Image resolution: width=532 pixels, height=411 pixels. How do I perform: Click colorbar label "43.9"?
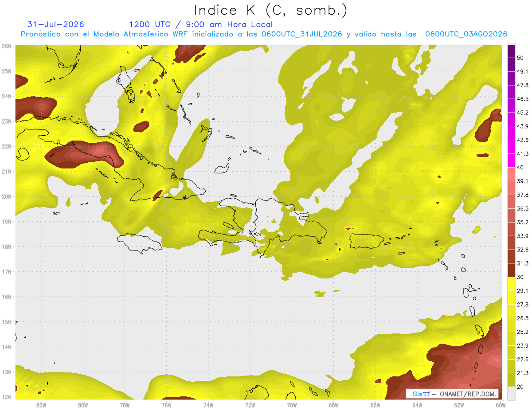pyautogui.click(x=523, y=126)
